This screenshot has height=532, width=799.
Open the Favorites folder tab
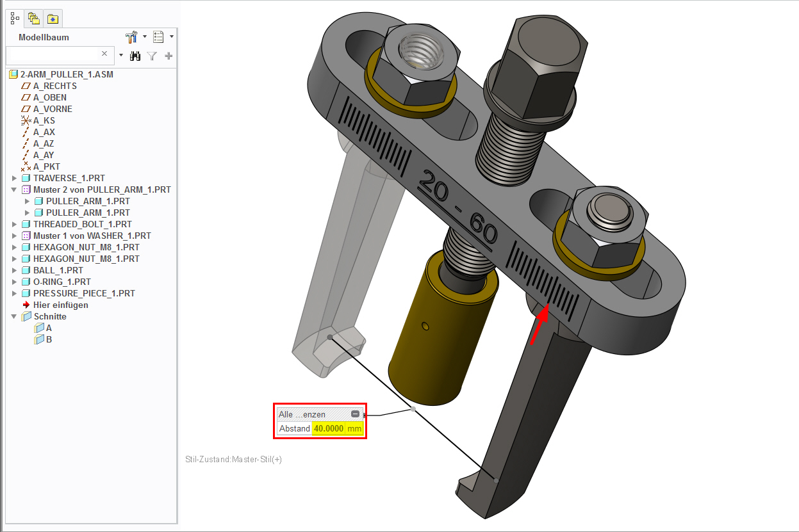pyautogui.click(x=53, y=19)
